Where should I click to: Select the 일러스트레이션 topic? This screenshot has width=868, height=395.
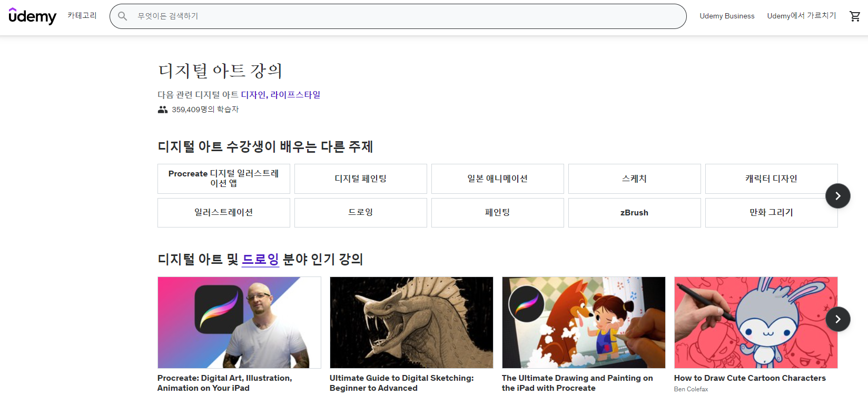click(x=224, y=213)
